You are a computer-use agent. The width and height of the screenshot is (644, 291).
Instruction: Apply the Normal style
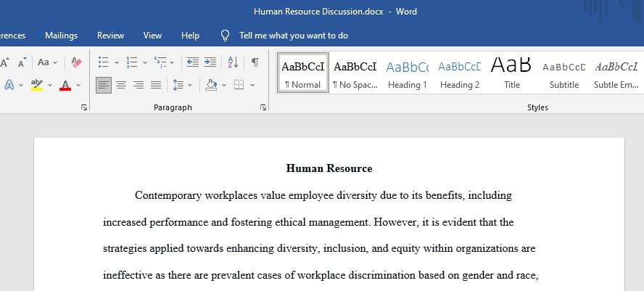point(303,73)
